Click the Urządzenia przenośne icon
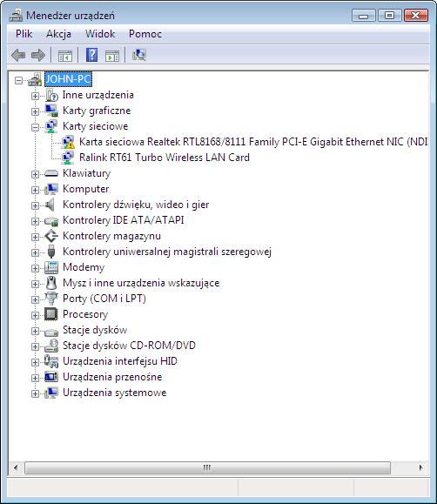This screenshot has width=437, height=504. pos(51,377)
